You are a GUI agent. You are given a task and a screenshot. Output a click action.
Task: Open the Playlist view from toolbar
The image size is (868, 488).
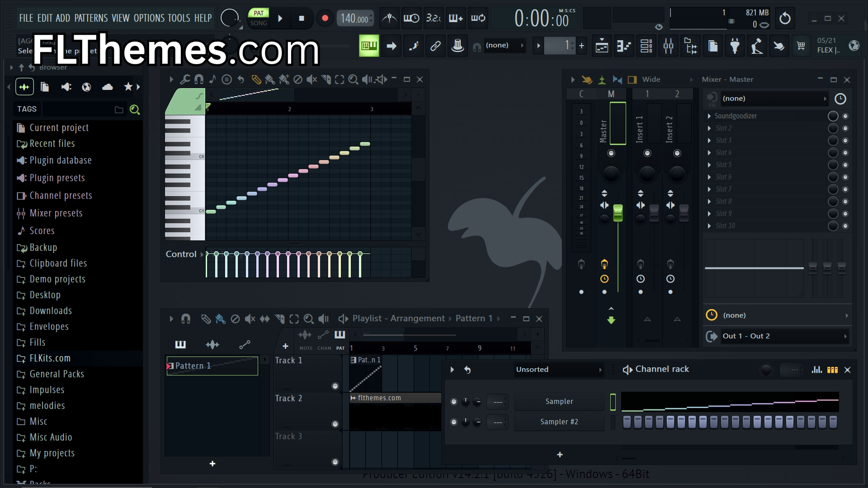602,46
